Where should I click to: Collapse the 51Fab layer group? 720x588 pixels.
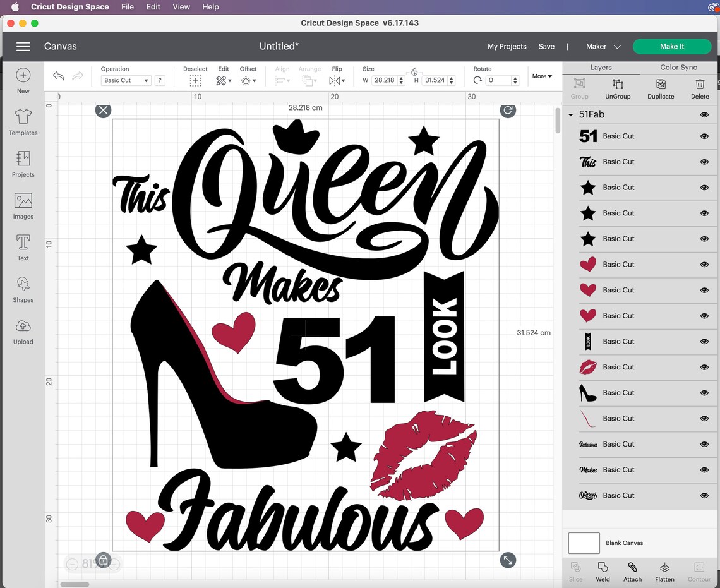570,114
